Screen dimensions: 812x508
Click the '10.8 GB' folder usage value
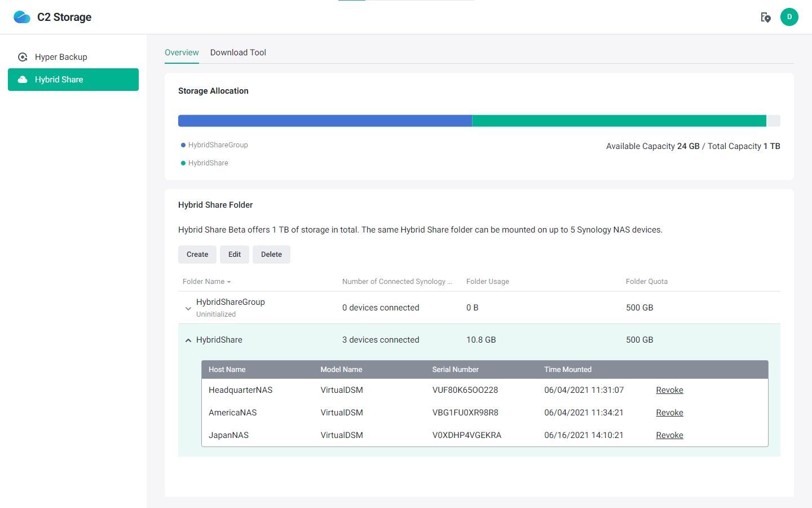point(481,340)
